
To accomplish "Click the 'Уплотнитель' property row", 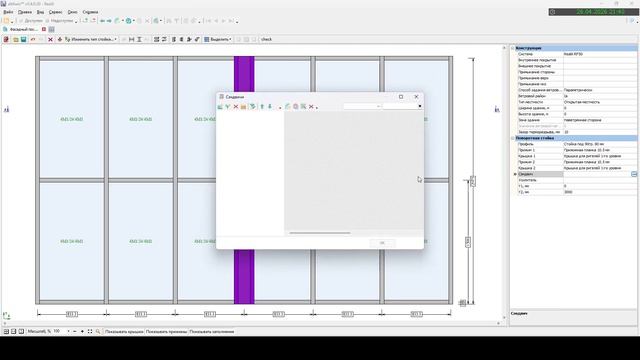I will coord(576,180).
